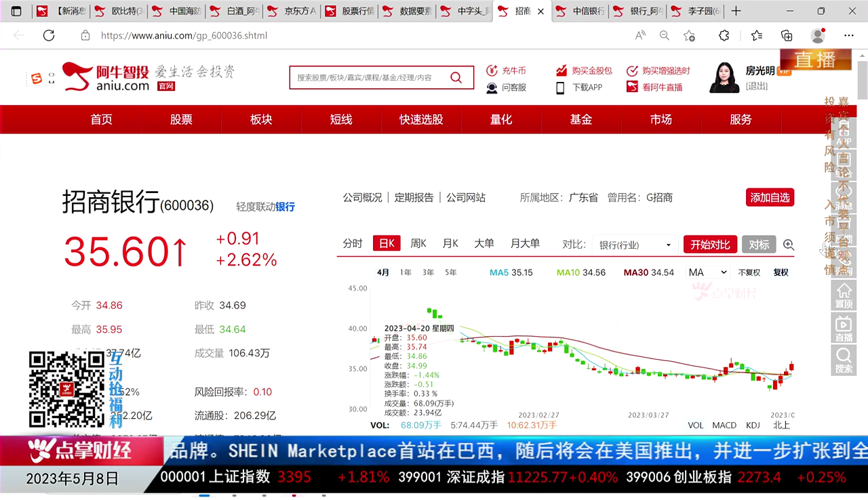Screen dimensions: 868x500
Task: Select the 3年 time range
Action: (x=428, y=272)
